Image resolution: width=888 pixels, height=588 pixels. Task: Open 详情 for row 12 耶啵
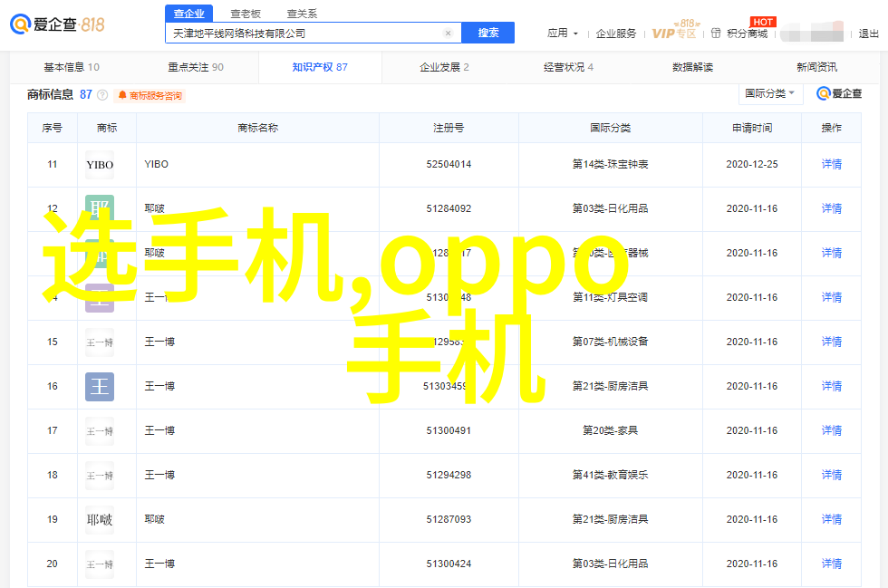coord(832,208)
